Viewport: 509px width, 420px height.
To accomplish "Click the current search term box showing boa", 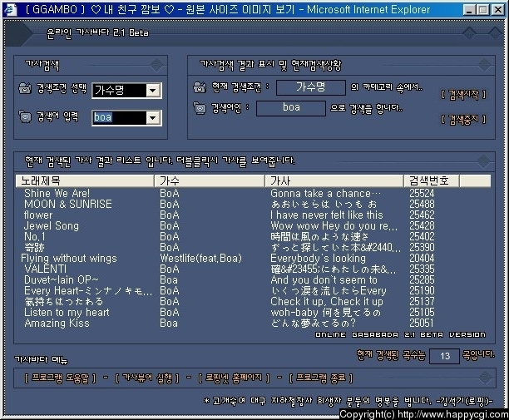I will 291,108.
